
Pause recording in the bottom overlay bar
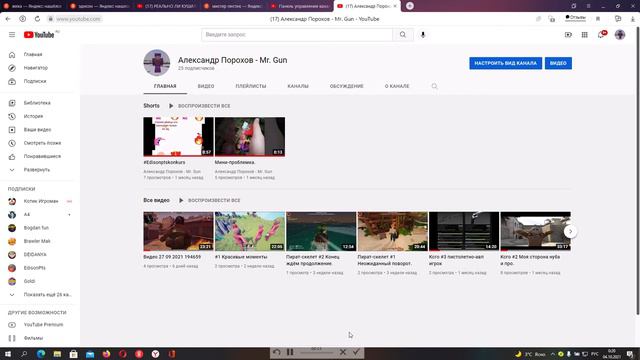pyautogui.click(x=290, y=352)
